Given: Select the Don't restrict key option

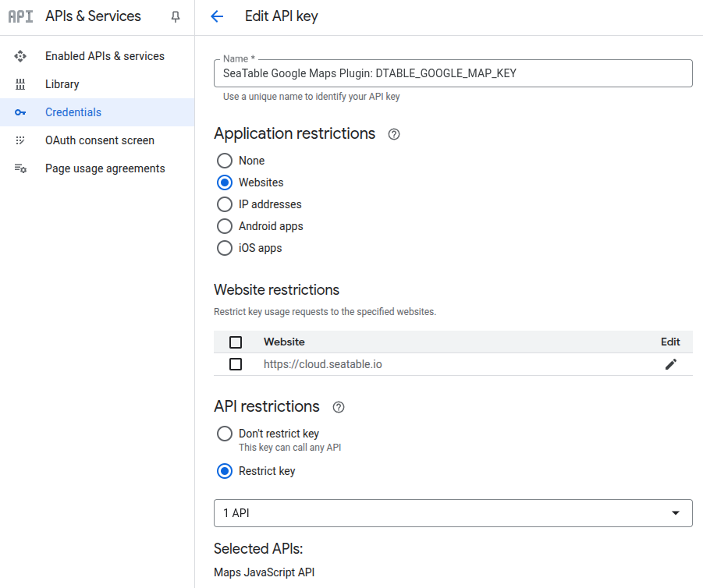Looking at the screenshot, I should [225, 434].
